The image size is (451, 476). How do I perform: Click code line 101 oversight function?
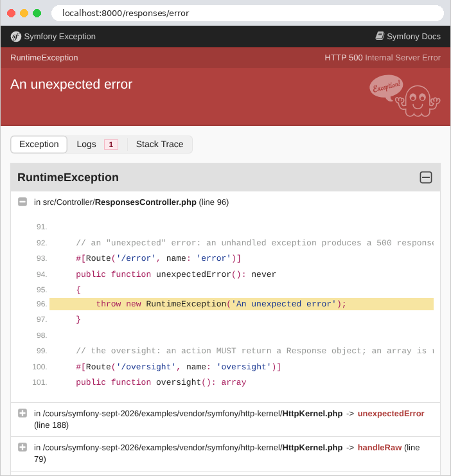[x=161, y=382]
